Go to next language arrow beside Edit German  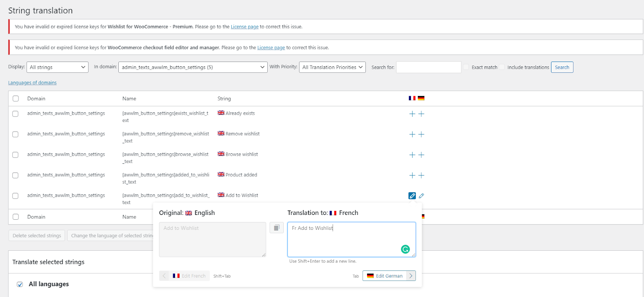point(411,276)
